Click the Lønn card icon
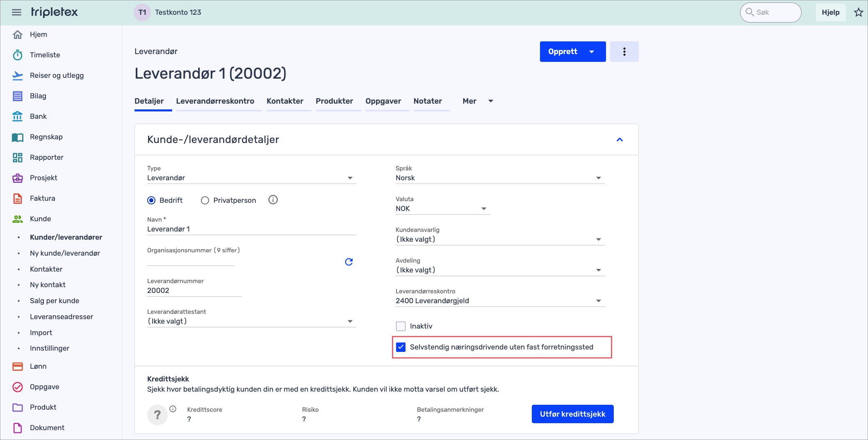 [18, 366]
